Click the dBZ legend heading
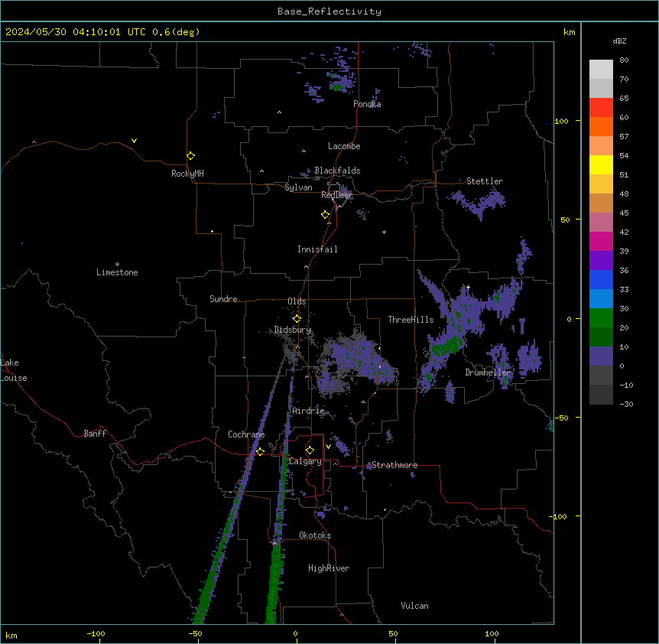Screen dimensions: 659x644 pos(619,41)
